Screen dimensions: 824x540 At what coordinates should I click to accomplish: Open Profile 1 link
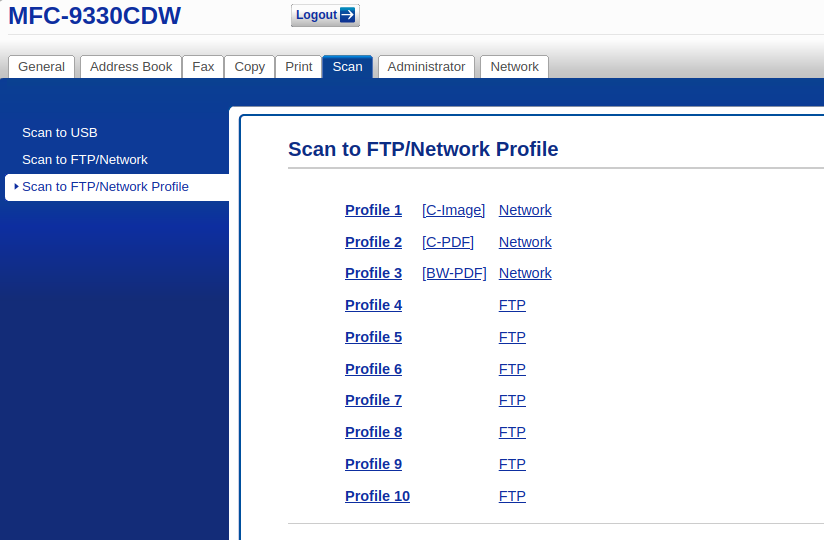(x=374, y=210)
